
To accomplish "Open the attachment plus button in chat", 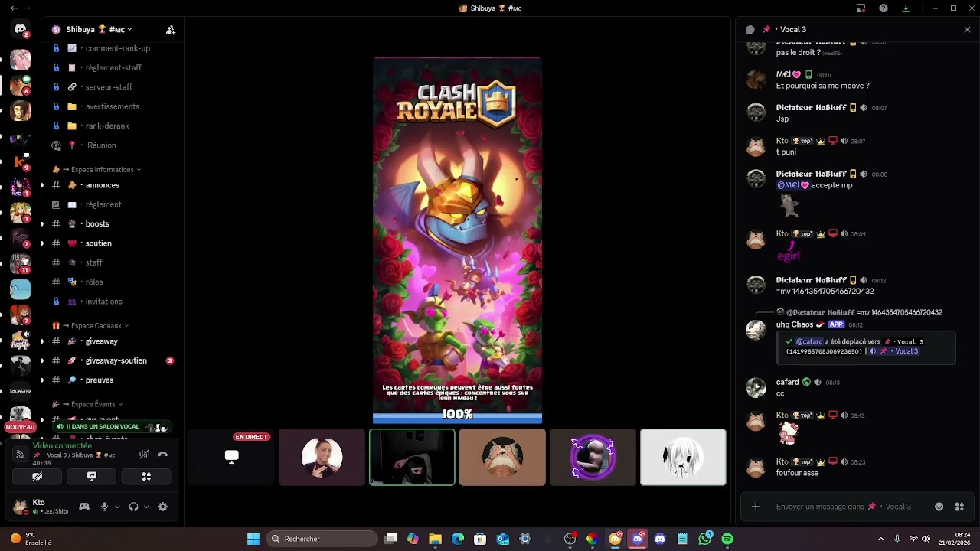I will click(x=756, y=507).
